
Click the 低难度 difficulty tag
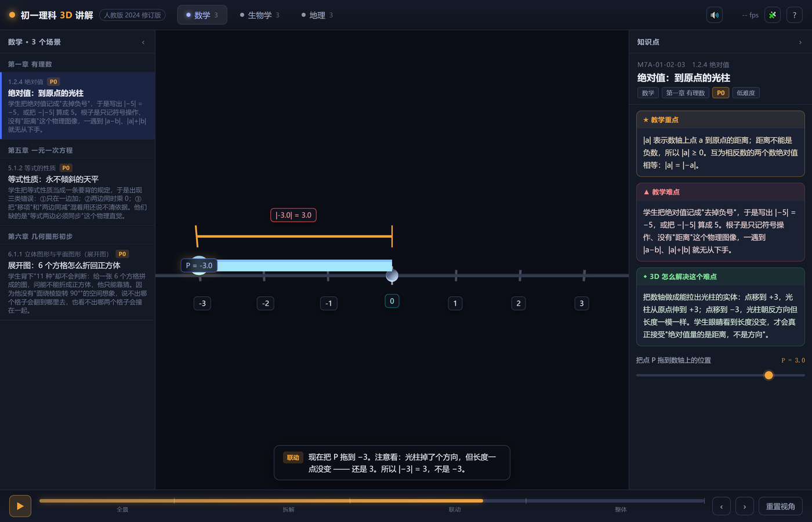pos(746,93)
